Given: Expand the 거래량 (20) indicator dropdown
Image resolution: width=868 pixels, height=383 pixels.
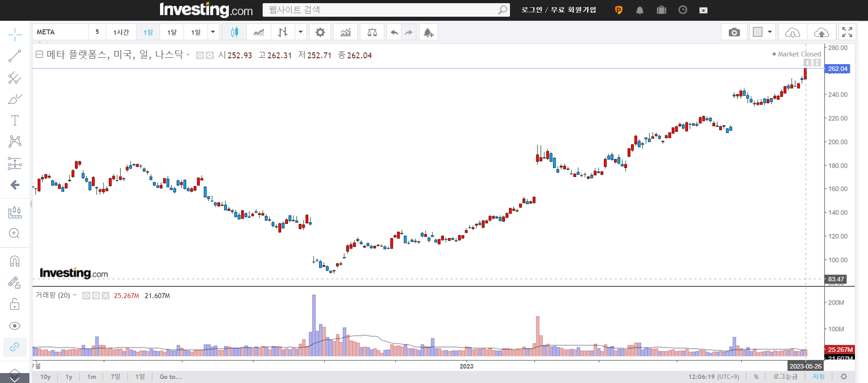Looking at the screenshot, I should pos(75,295).
